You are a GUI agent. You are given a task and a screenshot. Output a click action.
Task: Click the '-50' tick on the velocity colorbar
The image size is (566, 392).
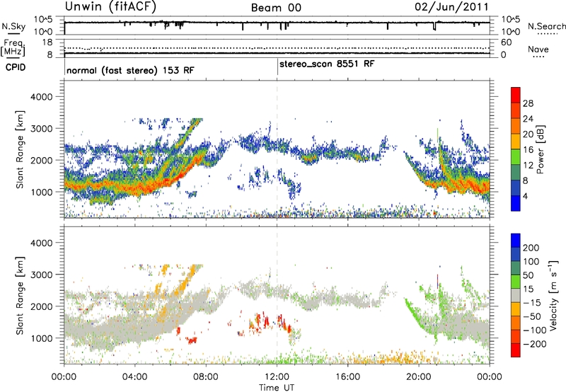531,316
